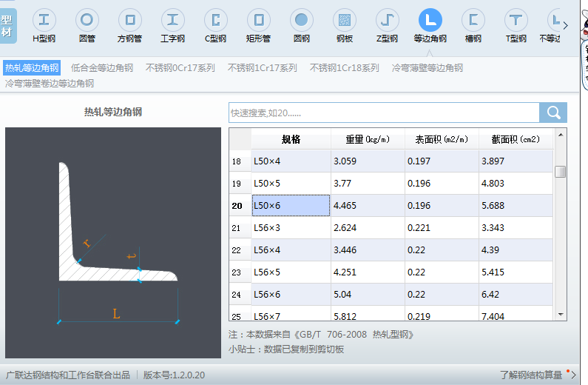Click the angle steel section diagram
Screen dimensions: 588x385
(113, 243)
